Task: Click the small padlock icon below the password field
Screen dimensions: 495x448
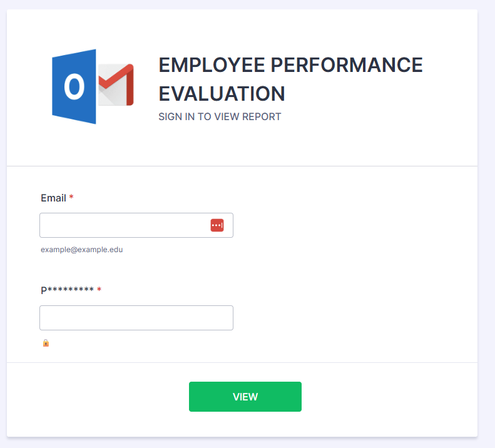Action: coord(46,343)
